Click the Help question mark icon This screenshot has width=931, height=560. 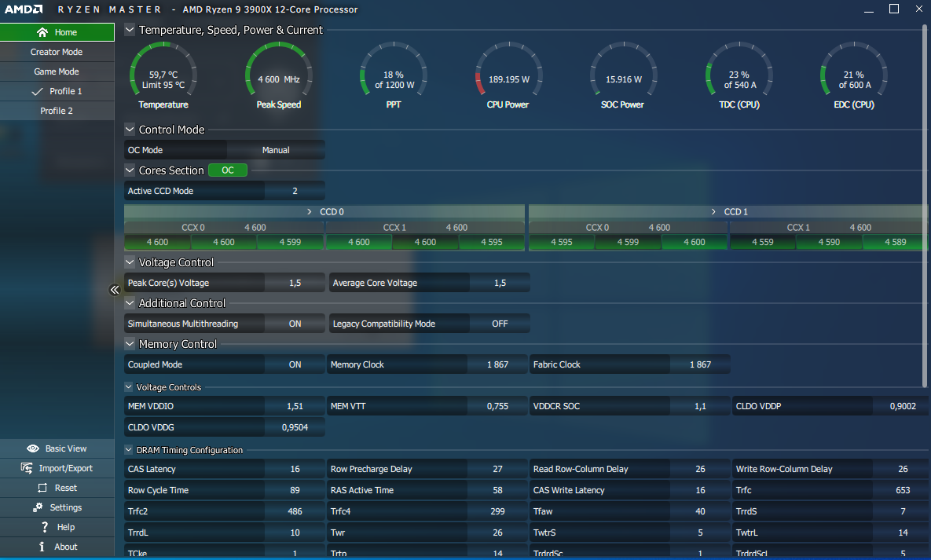click(45, 527)
